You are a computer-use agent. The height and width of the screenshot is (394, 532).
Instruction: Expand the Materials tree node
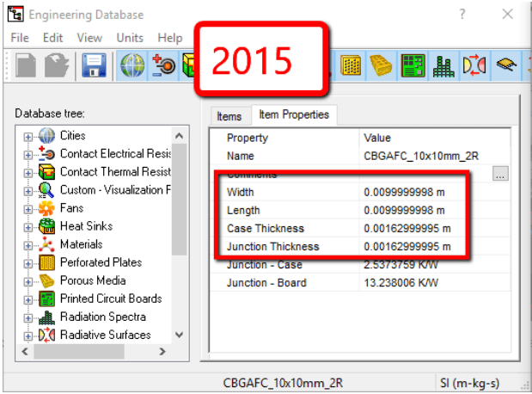[x=28, y=244]
